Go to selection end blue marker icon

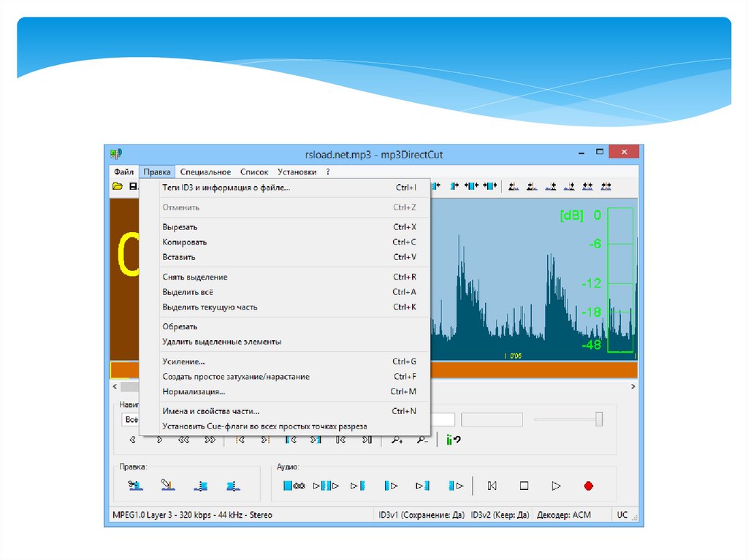pyautogui.click(x=316, y=440)
